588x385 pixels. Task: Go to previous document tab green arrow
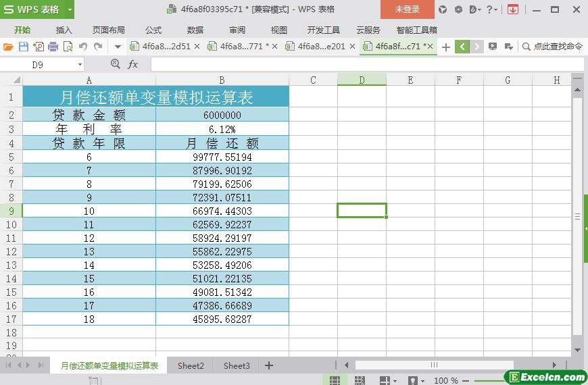click(x=462, y=47)
